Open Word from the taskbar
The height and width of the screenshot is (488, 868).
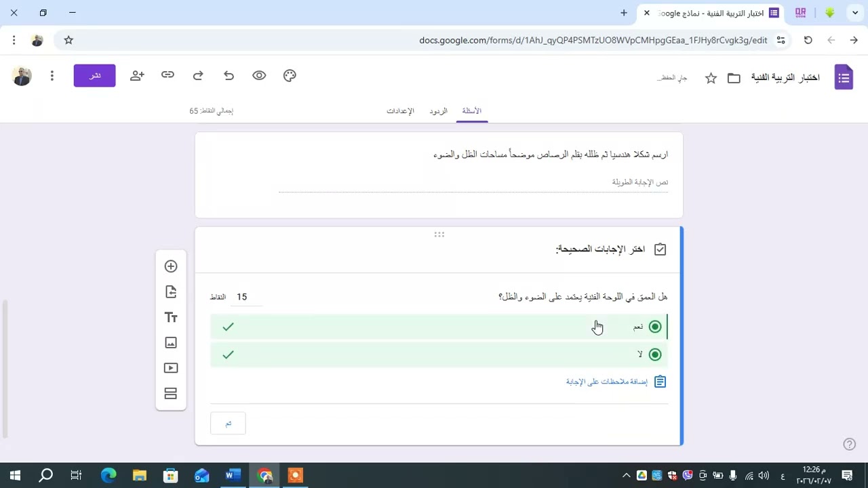coord(233,475)
